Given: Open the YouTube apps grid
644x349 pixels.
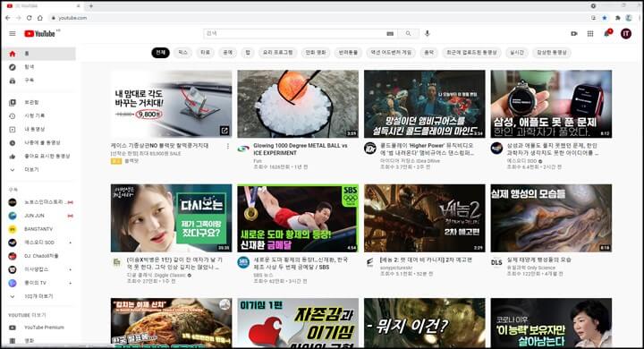Looking at the screenshot, I should coord(590,34).
